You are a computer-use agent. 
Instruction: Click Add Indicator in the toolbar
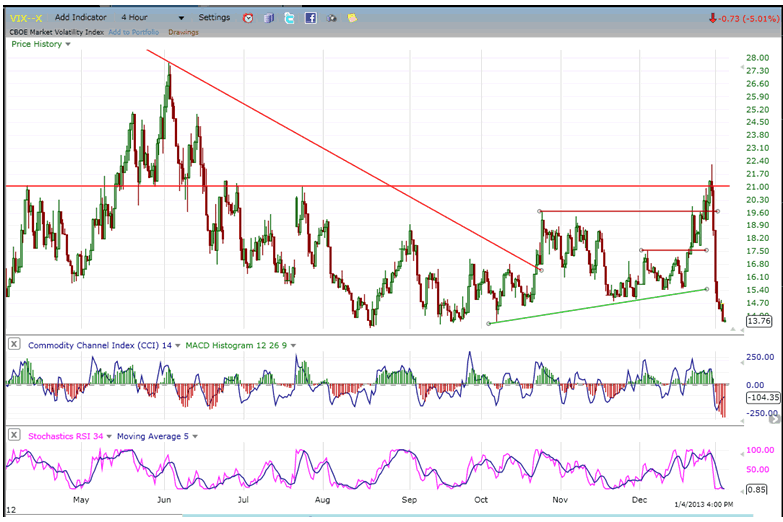[x=82, y=18]
